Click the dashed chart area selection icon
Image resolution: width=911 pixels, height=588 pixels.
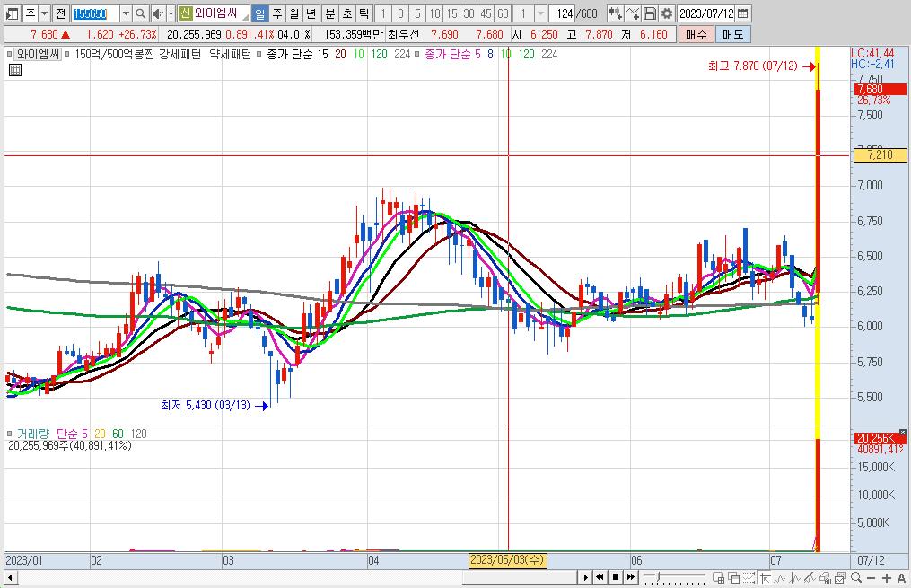point(749,577)
